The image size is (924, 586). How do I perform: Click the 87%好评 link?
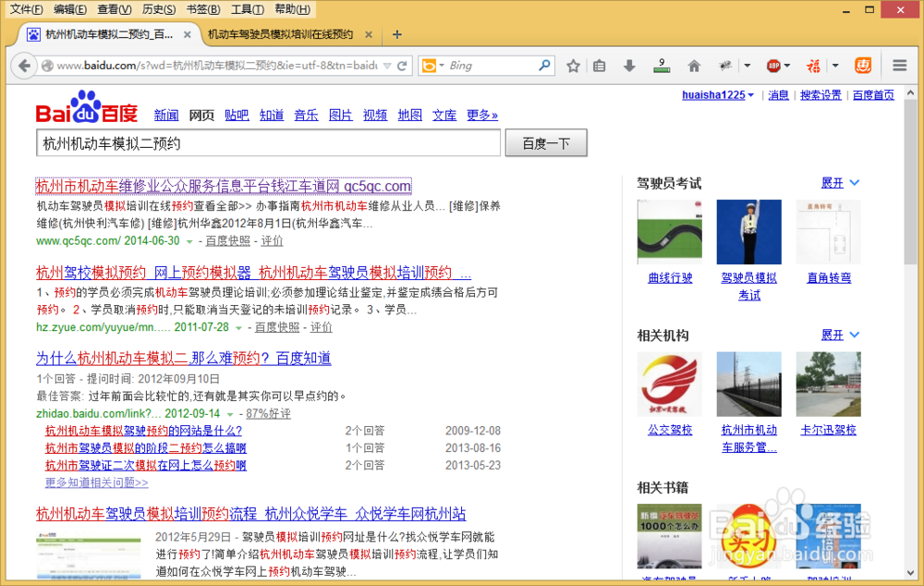coord(268,414)
